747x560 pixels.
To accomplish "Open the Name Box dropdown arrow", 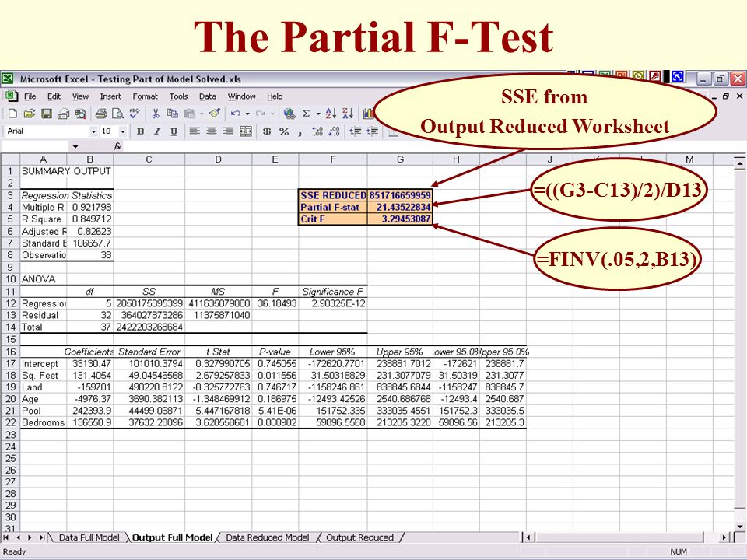I will coord(75,147).
